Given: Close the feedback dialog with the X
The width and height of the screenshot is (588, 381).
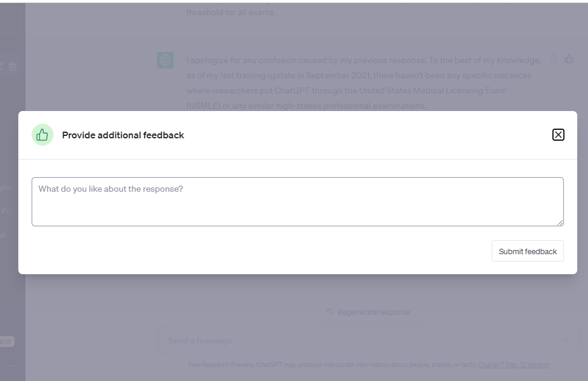Looking at the screenshot, I should (558, 135).
